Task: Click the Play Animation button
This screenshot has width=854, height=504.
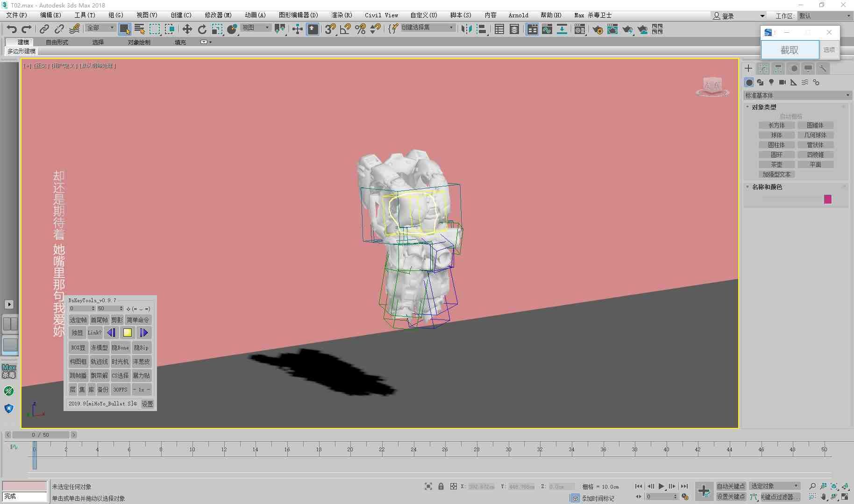Action: (661, 486)
